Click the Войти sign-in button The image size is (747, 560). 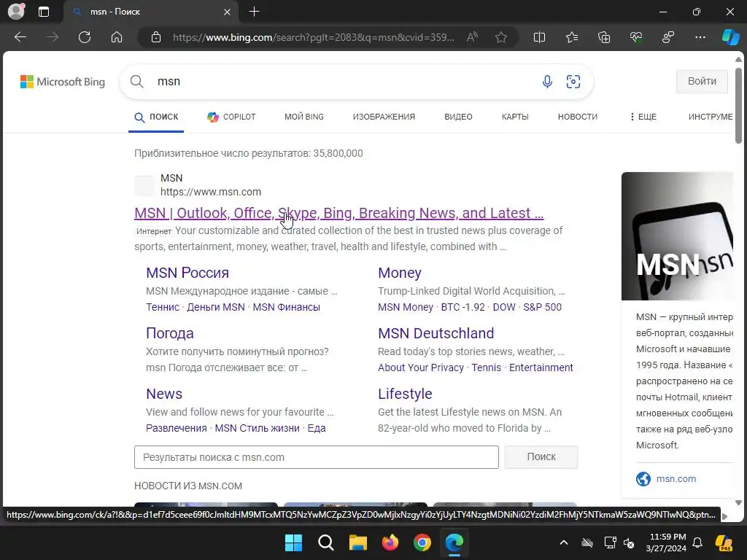(702, 82)
